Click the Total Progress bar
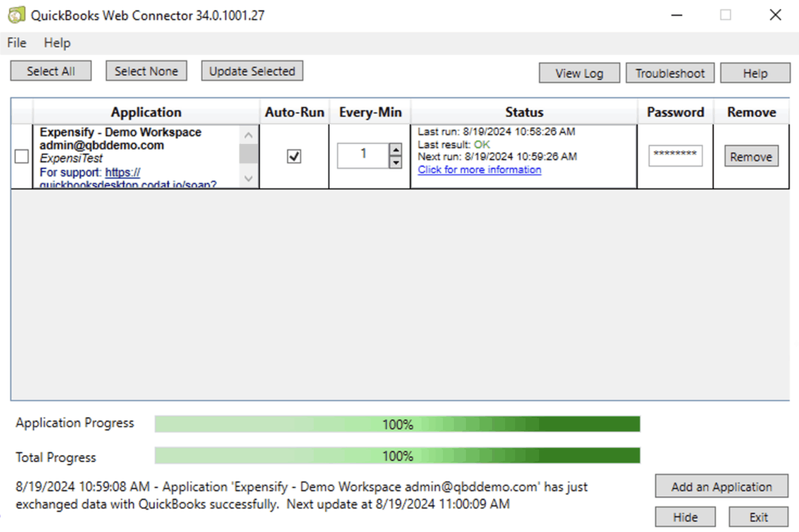 click(x=397, y=456)
